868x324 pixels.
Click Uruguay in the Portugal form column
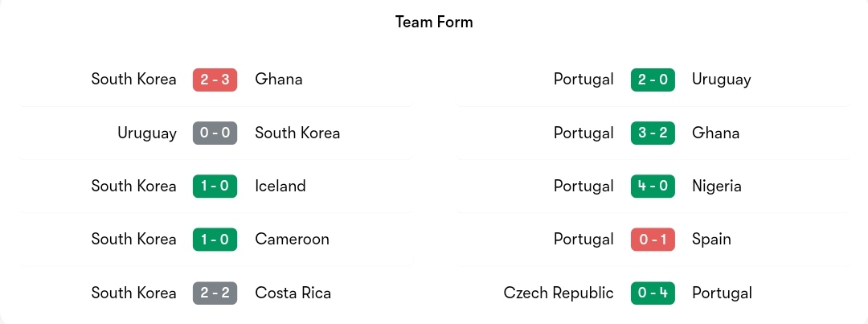[x=721, y=80]
